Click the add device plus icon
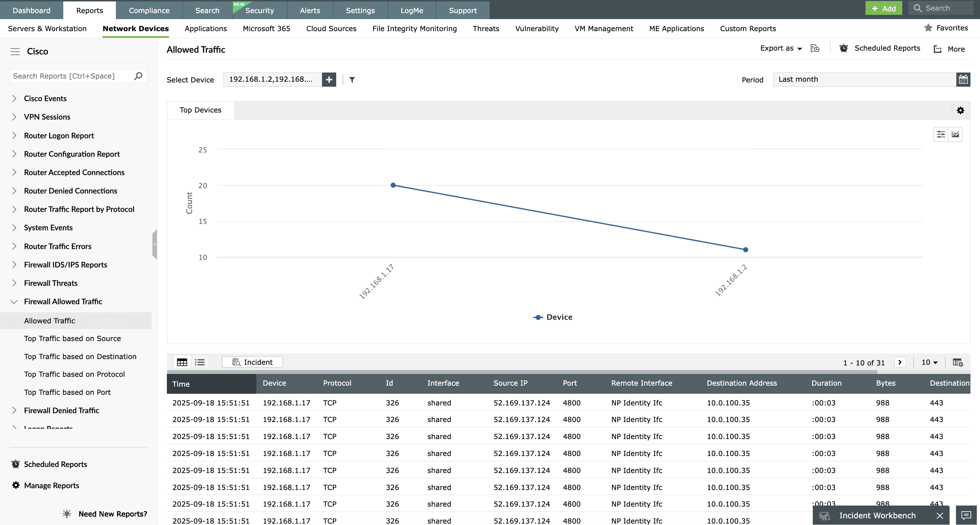Viewport: 980px width, 525px height. 329,80
